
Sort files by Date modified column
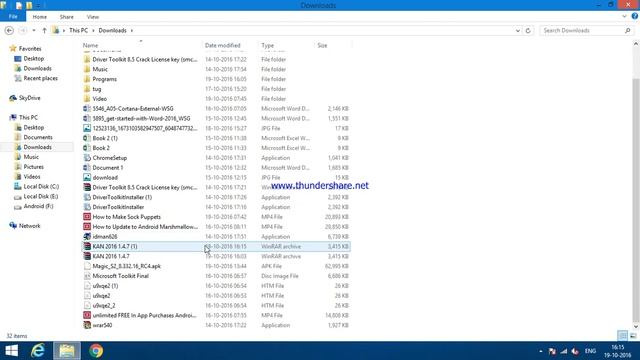[230, 45]
